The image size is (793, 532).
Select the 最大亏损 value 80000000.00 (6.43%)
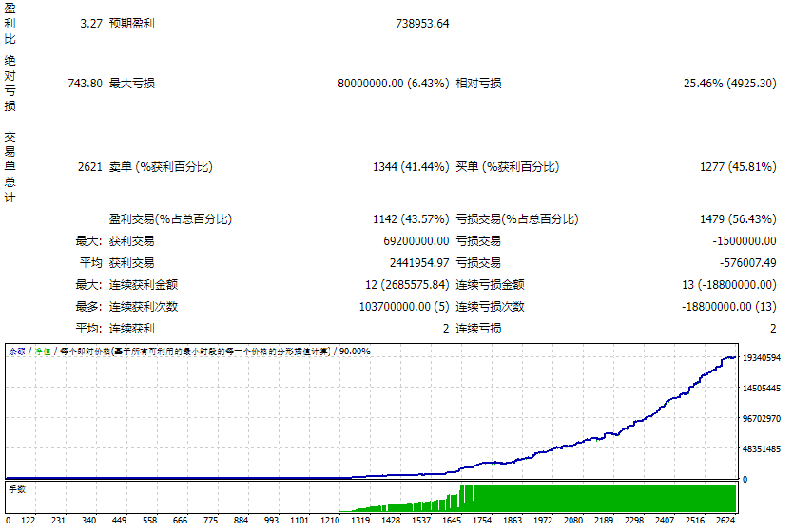point(393,84)
